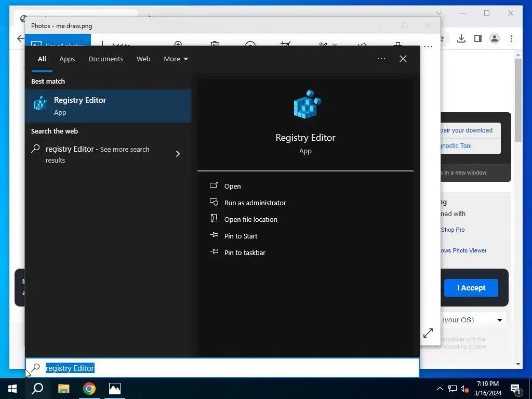This screenshot has height=399, width=532.
Task: Click scrollbar down arrow in Chrome
Action: [x=518, y=364]
